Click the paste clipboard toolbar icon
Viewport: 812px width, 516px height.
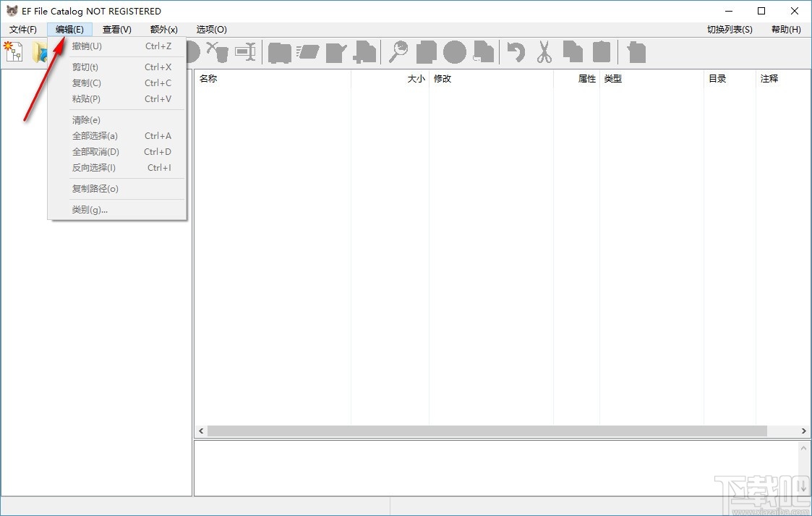(601, 52)
